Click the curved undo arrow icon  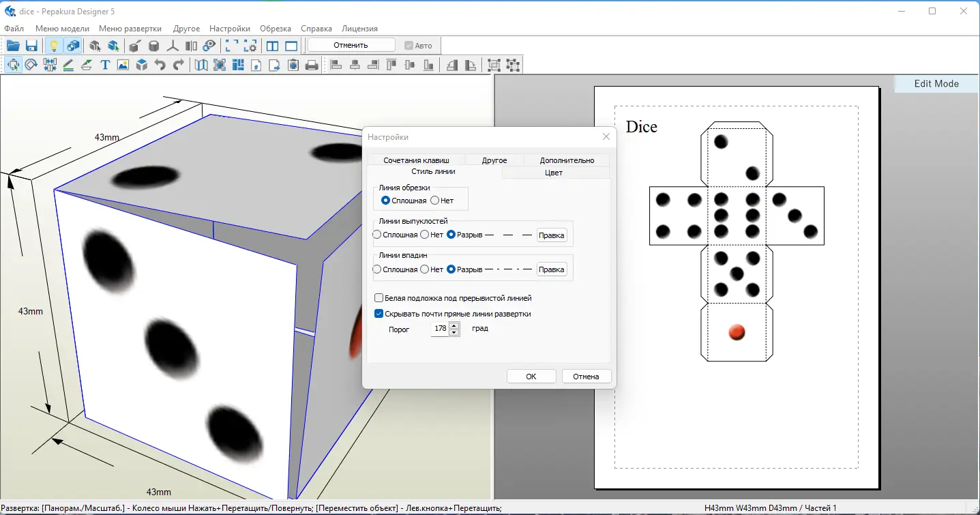160,65
